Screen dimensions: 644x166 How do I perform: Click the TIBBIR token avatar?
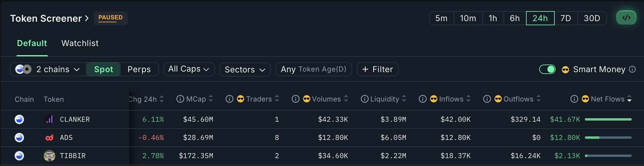pyautogui.click(x=49, y=156)
